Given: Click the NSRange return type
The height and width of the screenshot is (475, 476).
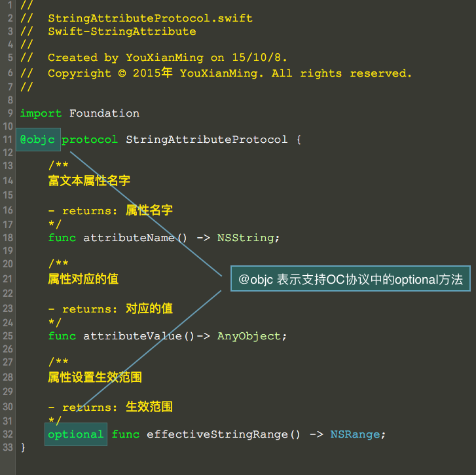Looking at the screenshot, I should click(x=355, y=434).
